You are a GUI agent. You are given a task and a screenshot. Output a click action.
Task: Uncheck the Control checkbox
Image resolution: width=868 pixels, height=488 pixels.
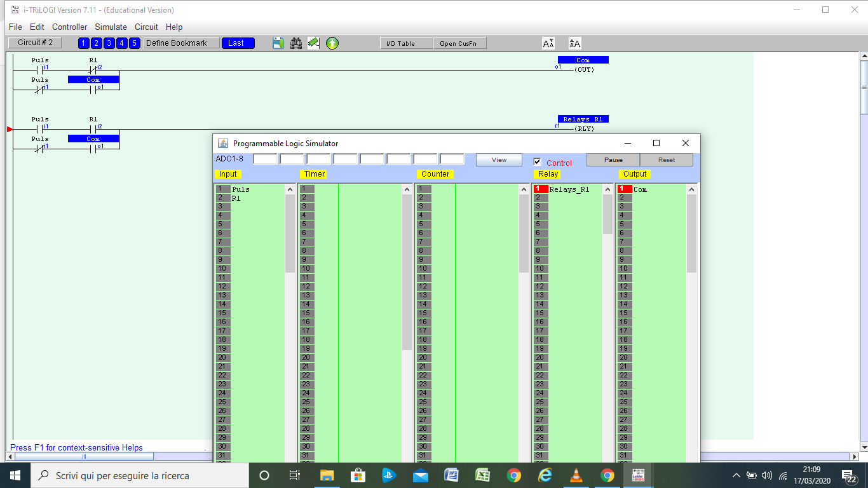[x=538, y=162]
